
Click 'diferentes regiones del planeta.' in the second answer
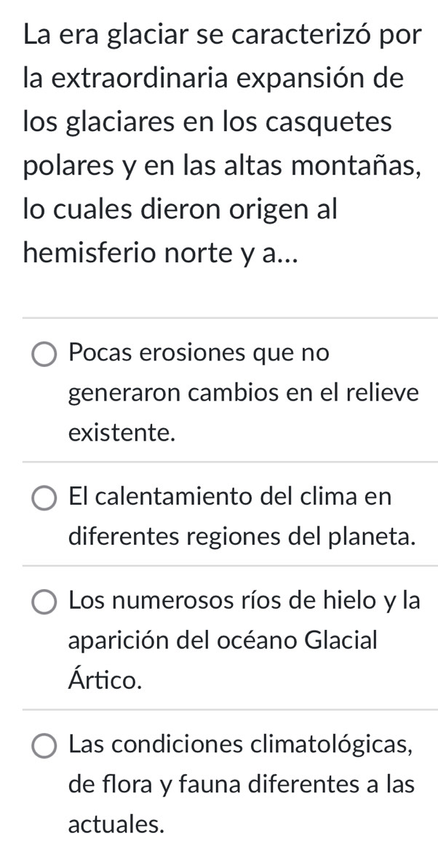(x=242, y=537)
